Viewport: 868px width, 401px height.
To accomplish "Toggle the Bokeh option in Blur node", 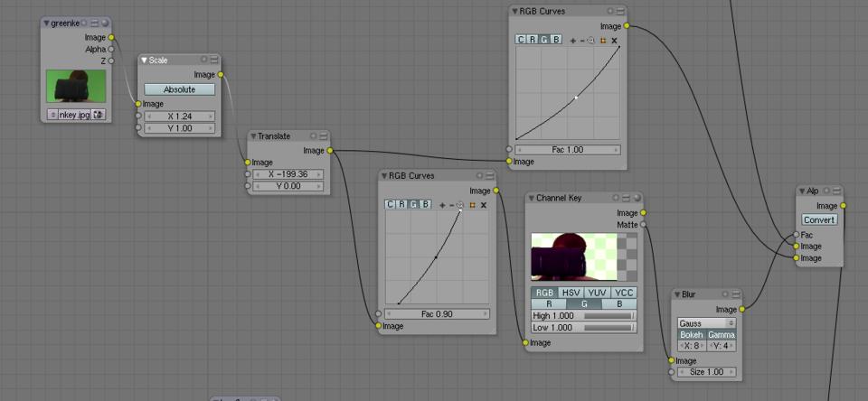I will [x=691, y=335].
